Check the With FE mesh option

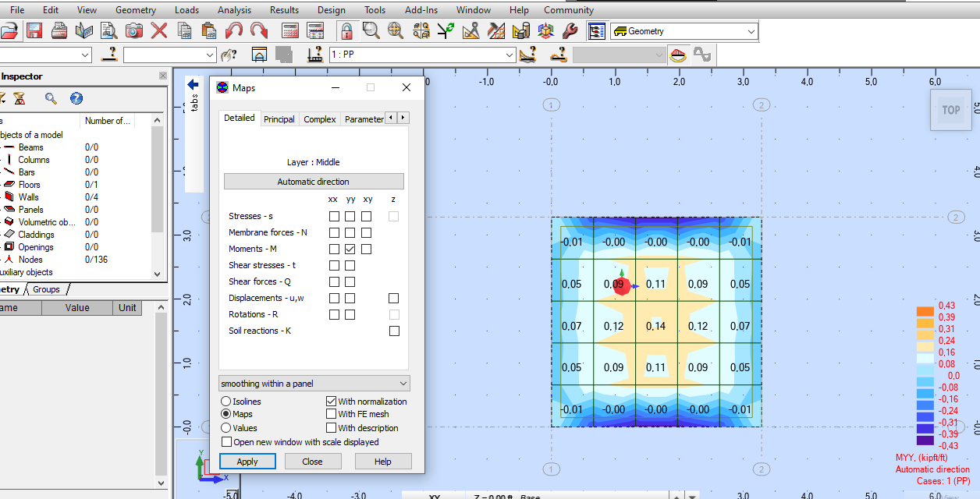point(331,414)
